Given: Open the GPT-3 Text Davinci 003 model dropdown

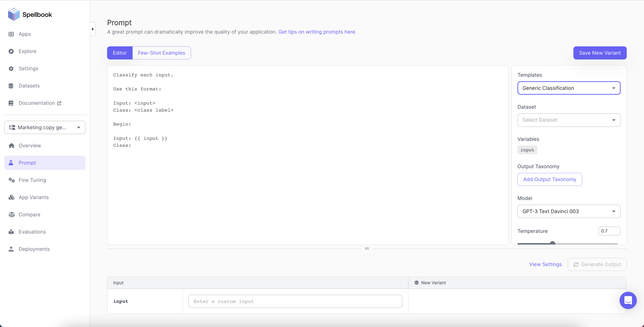Looking at the screenshot, I should pos(569,211).
